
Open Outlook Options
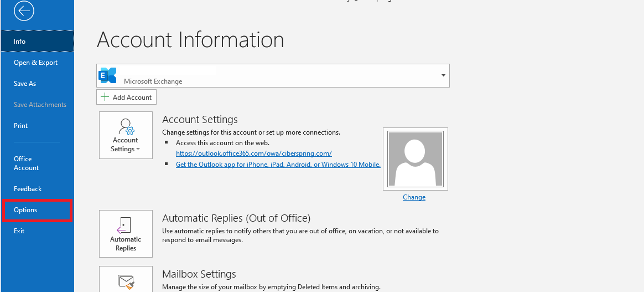(x=37, y=210)
